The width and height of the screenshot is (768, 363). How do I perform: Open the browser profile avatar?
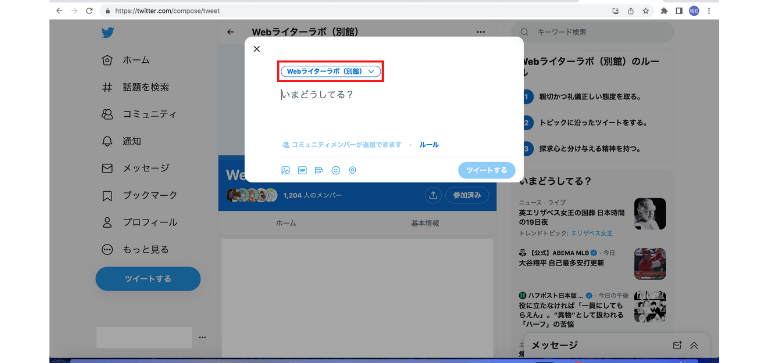pyautogui.click(x=694, y=11)
